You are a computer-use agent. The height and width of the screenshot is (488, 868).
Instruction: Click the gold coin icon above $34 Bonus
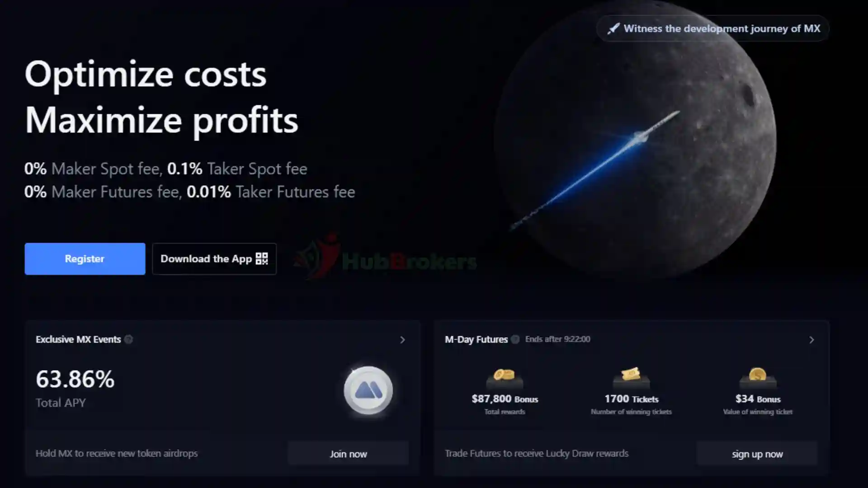click(758, 378)
